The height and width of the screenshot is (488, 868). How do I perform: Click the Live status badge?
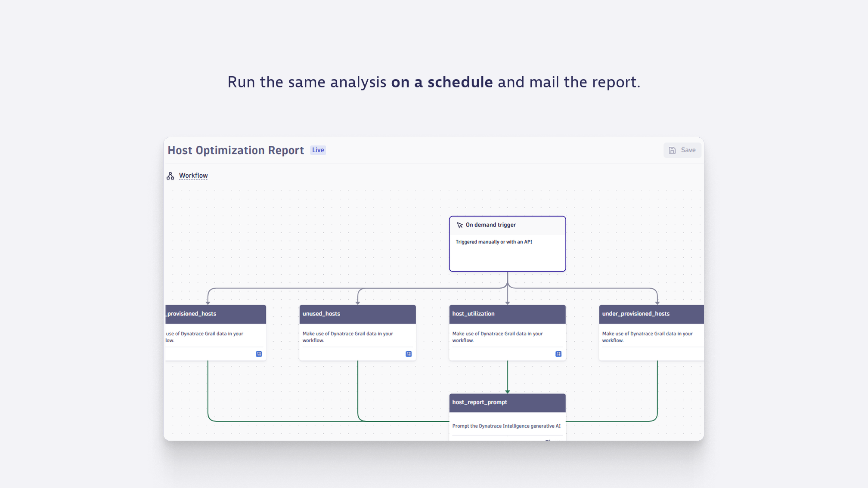tap(318, 150)
